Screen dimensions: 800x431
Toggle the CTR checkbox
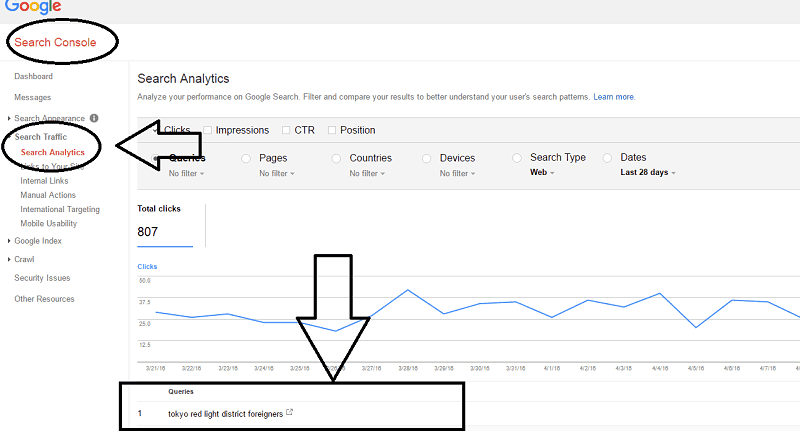285,130
